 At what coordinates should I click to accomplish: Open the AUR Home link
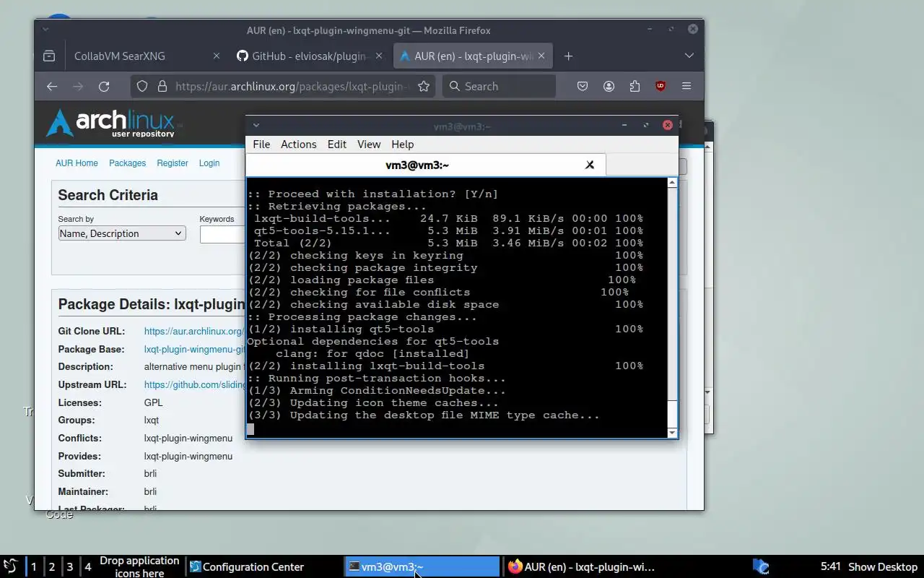pos(77,163)
